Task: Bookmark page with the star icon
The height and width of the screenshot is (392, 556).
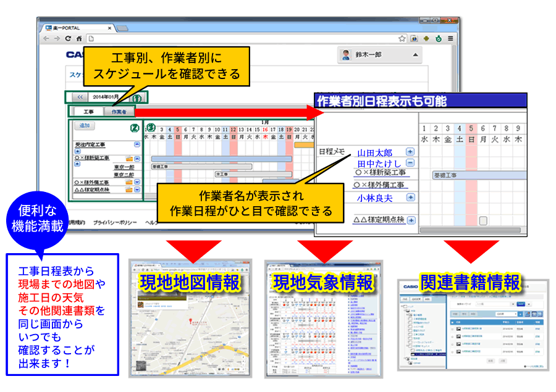Action: tap(402, 38)
